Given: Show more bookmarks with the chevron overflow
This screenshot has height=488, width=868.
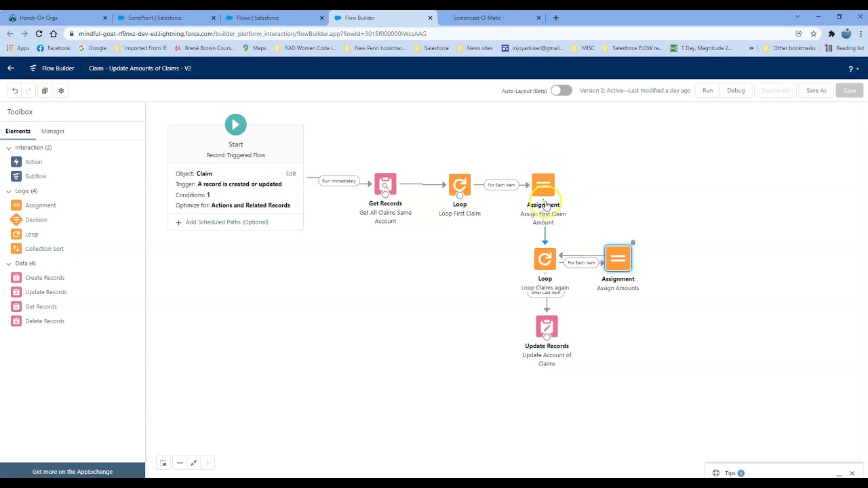Looking at the screenshot, I should (751, 48).
